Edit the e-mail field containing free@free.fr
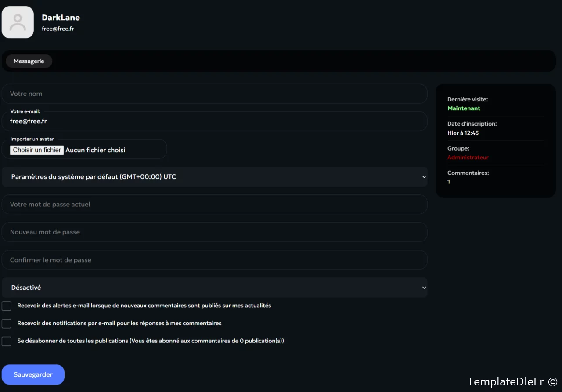The width and height of the screenshot is (562, 392). pos(214,122)
